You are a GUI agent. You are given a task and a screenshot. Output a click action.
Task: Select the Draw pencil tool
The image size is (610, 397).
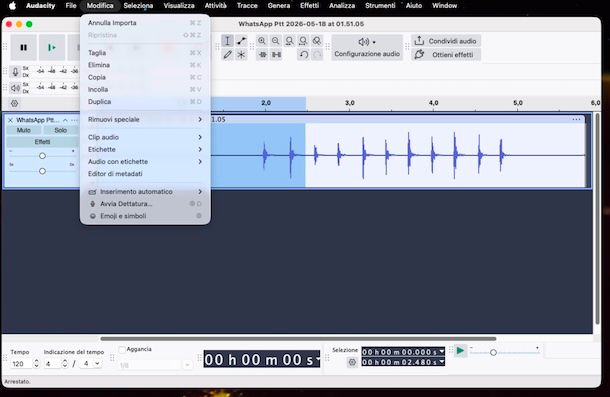coord(228,54)
